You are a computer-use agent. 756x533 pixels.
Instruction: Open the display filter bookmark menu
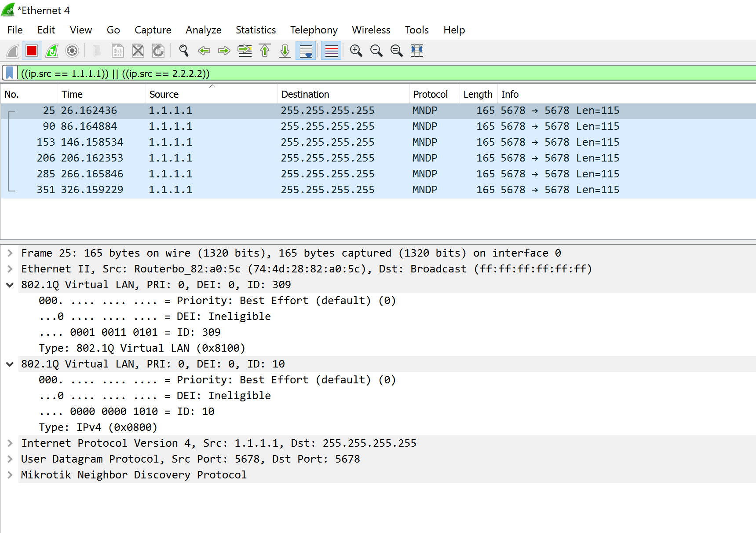(x=10, y=73)
